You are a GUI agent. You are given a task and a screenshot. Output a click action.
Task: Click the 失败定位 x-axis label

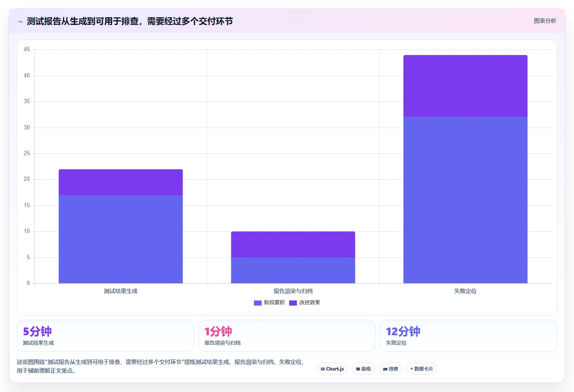click(465, 291)
